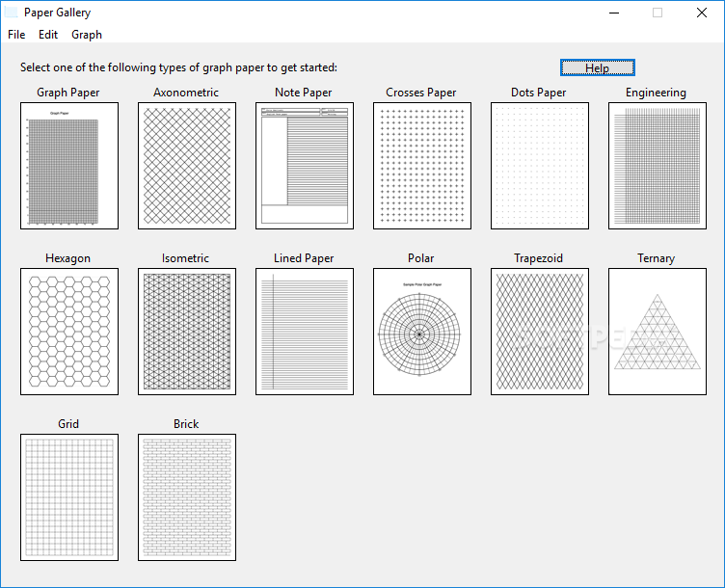Select the Hexagon paper thumbnail

coord(69,332)
